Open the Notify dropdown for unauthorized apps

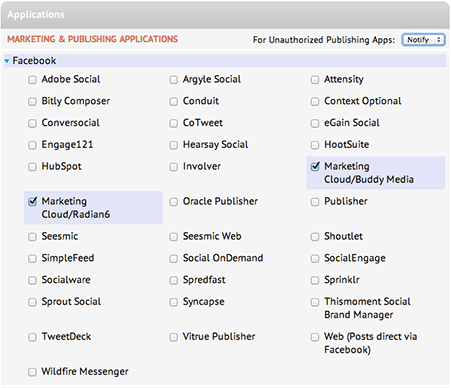pos(423,40)
